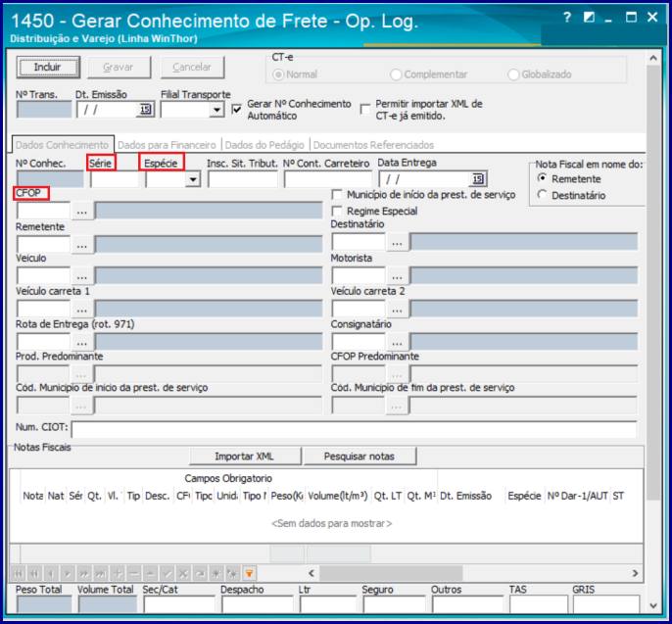Open the Motorista lookup ellipsis button

pos(397,276)
